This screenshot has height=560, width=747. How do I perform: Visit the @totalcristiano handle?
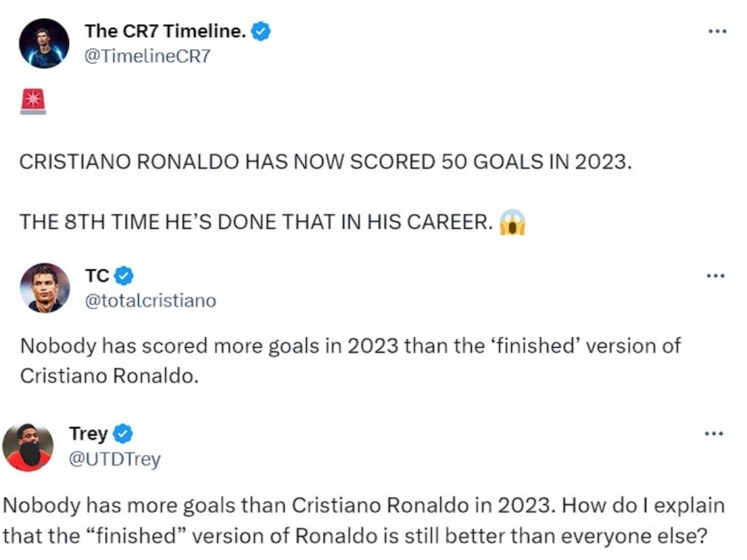[x=151, y=301]
